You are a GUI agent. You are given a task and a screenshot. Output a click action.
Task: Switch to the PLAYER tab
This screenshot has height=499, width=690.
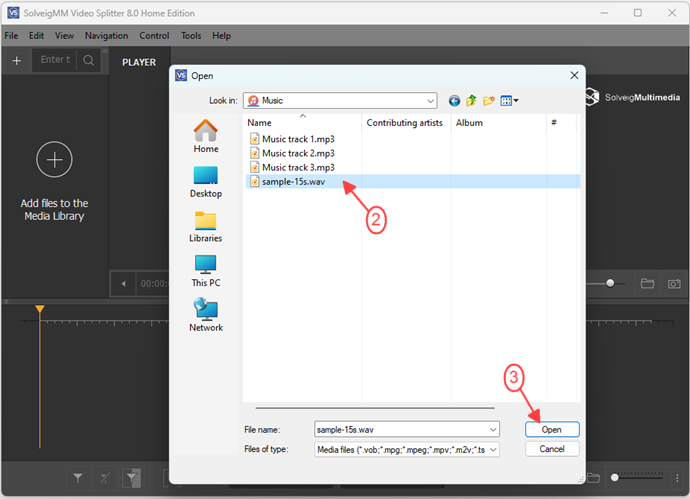[x=139, y=62]
